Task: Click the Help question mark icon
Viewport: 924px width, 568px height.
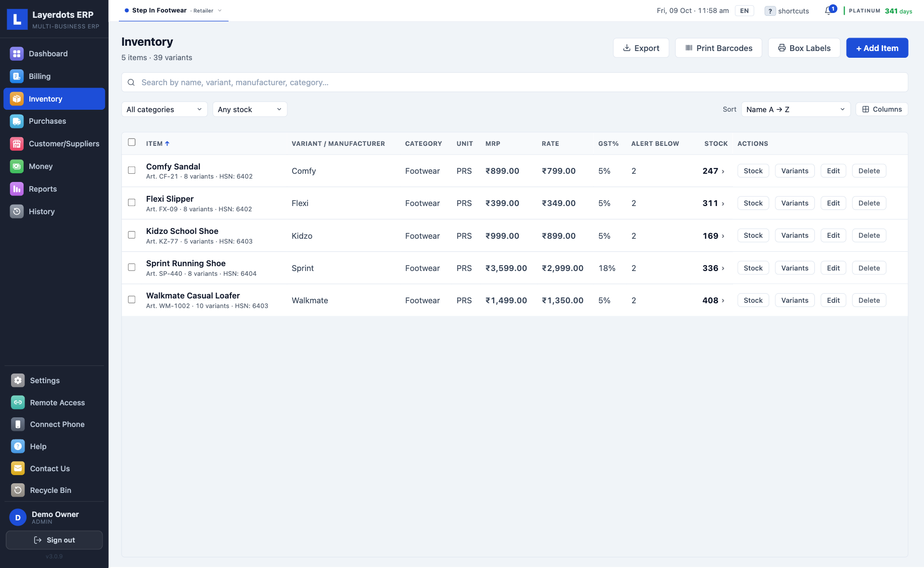Action: coord(18,446)
